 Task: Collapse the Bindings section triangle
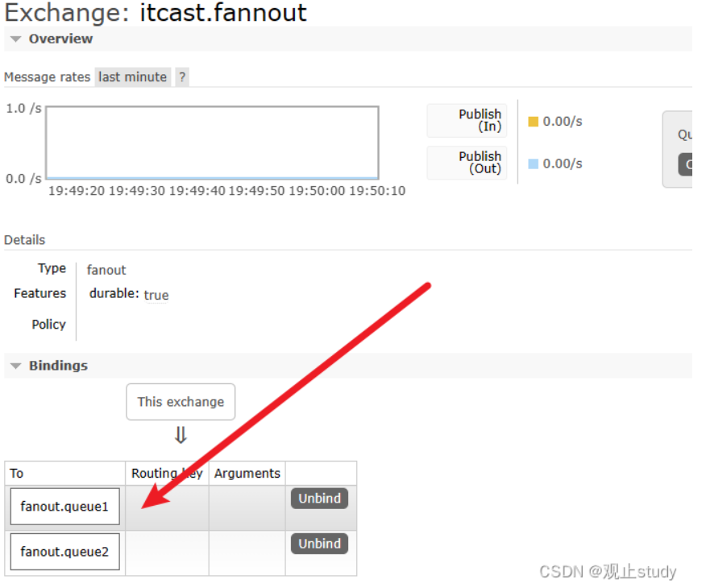click(x=15, y=366)
